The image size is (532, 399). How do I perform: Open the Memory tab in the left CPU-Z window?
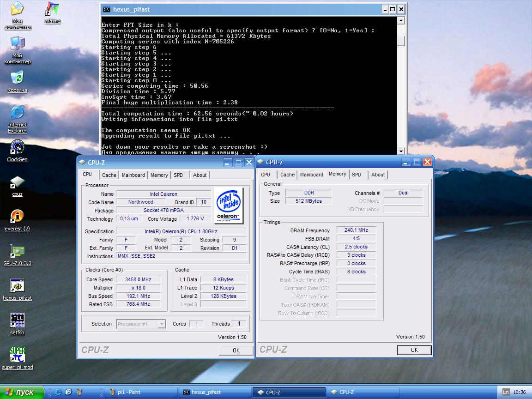tap(159, 175)
